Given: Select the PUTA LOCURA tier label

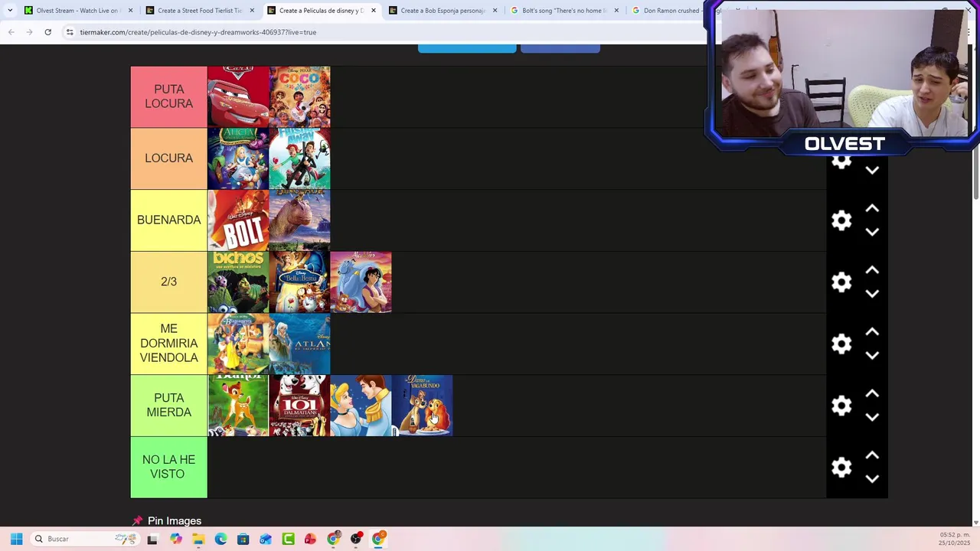Looking at the screenshot, I should pyautogui.click(x=168, y=96).
